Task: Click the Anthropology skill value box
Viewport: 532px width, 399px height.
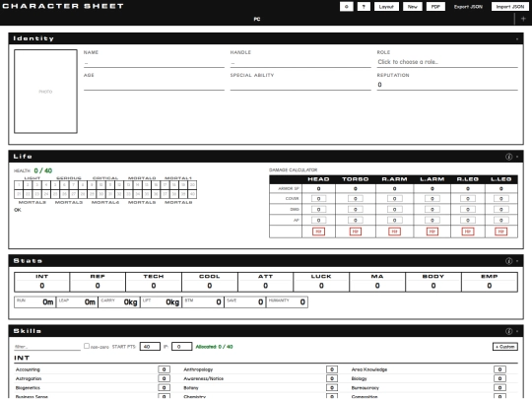Action: (x=332, y=369)
